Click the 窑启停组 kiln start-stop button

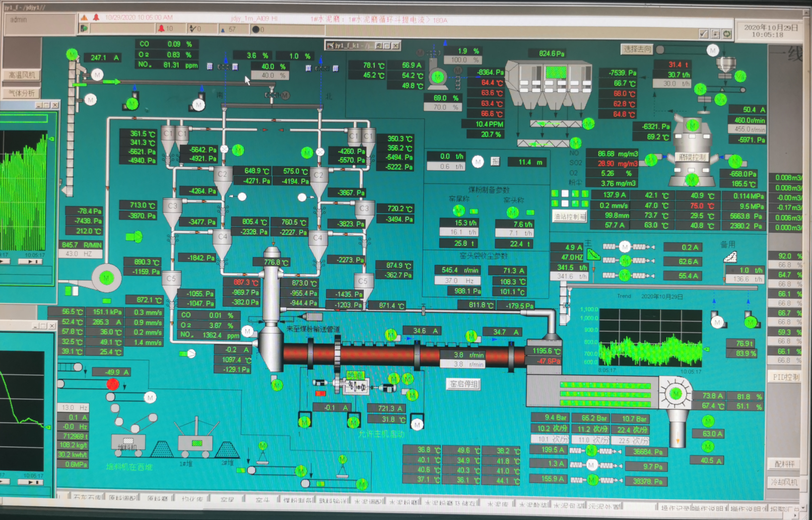[x=464, y=384]
